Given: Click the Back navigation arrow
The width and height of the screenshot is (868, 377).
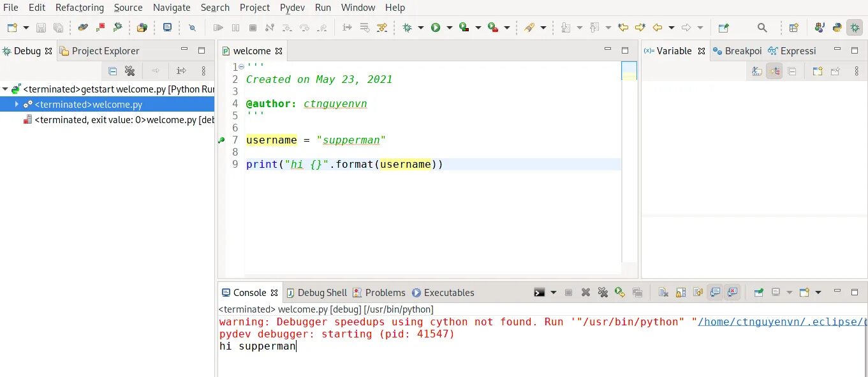Looking at the screenshot, I should point(657,27).
